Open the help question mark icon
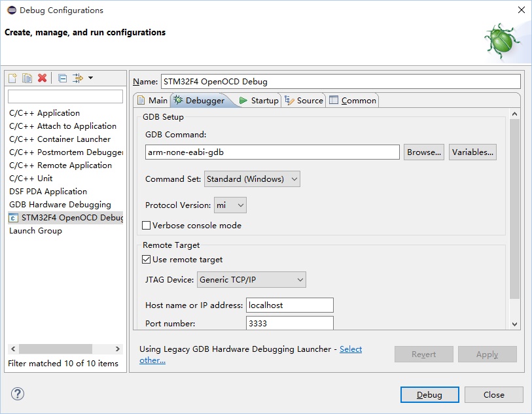 [x=18, y=394]
